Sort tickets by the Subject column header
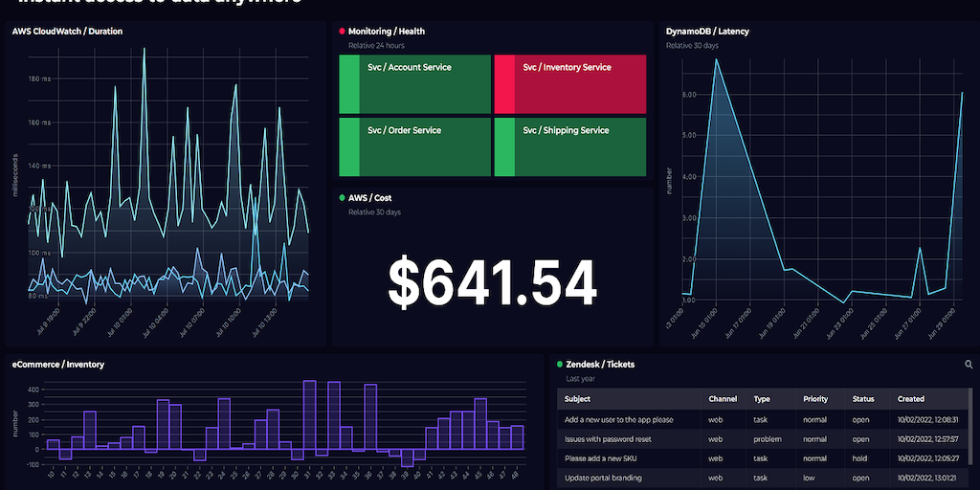Viewport: 980px width, 490px height. [577, 399]
